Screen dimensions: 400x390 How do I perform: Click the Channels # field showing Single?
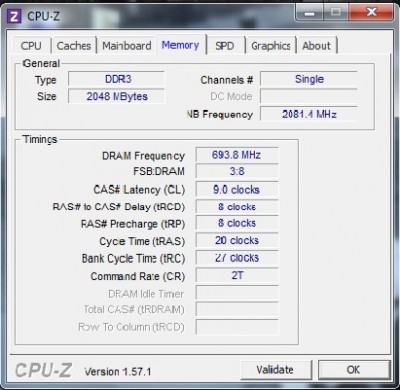[309, 79]
